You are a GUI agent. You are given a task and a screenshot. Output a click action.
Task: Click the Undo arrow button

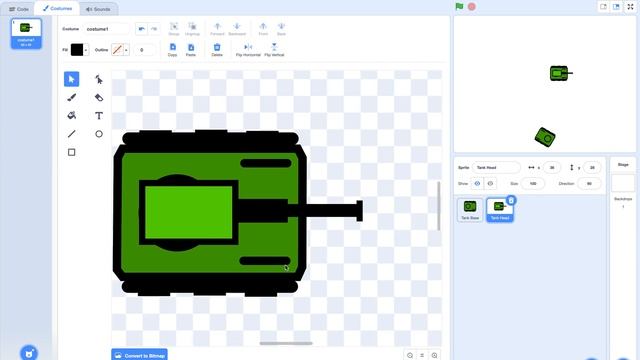click(142, 29)
